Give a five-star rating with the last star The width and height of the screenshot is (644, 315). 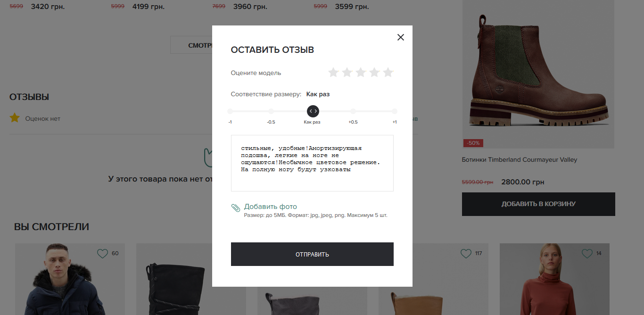point(388,72)
